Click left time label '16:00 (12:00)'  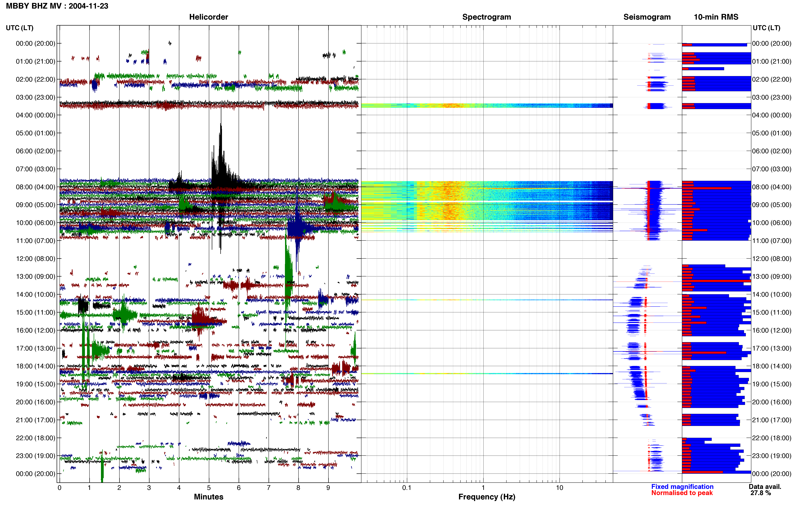pyautogui.click(x=36, y=330)
